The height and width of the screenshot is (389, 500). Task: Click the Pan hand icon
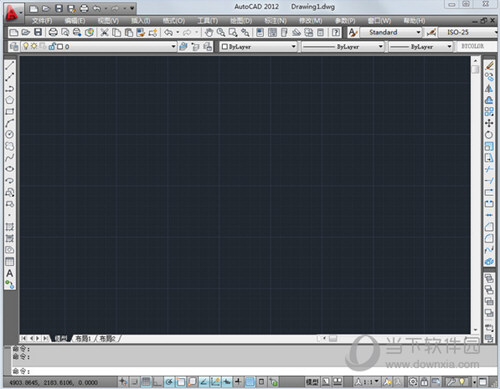[x=209, y=32]
